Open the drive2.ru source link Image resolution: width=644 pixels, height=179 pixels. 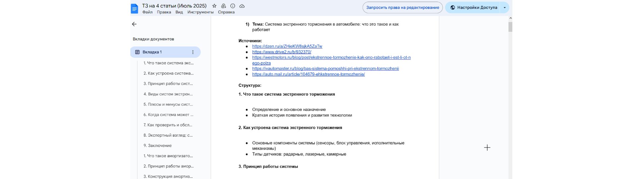click(x=282, y=52)
